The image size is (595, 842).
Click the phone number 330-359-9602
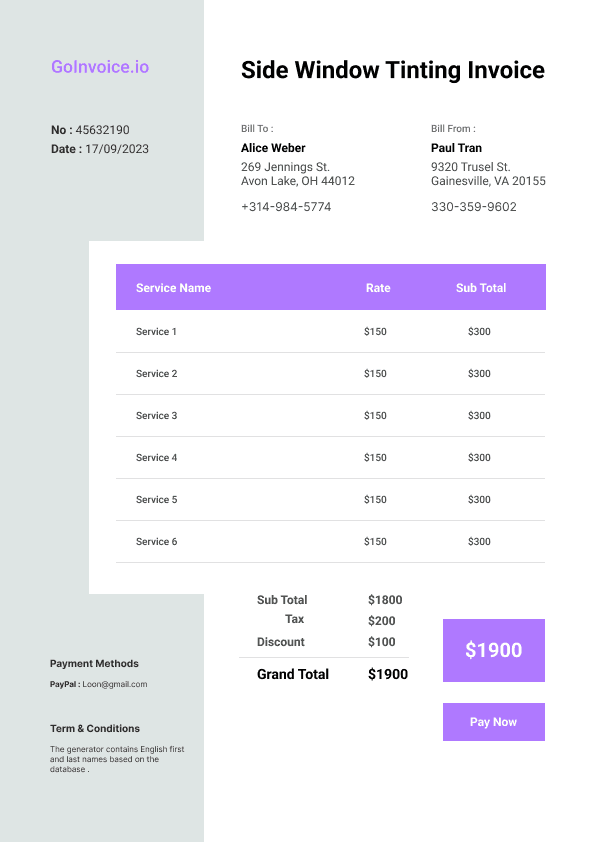474,207
